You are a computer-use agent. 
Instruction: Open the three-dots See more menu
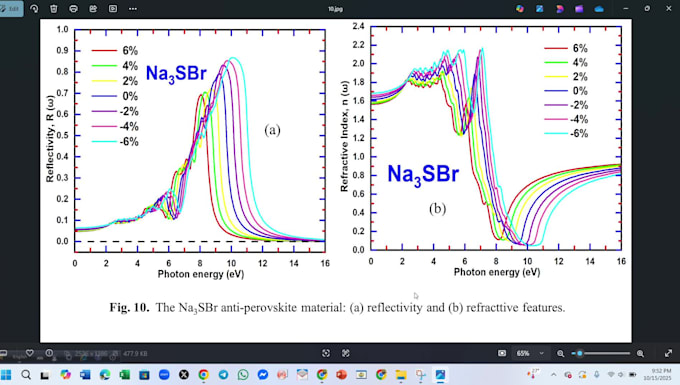(133, 9)
